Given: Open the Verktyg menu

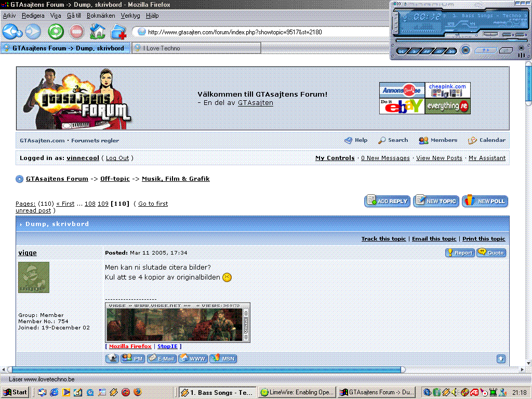Looking at the screenshot, I should pyautogui.click(x=130, y=16).
